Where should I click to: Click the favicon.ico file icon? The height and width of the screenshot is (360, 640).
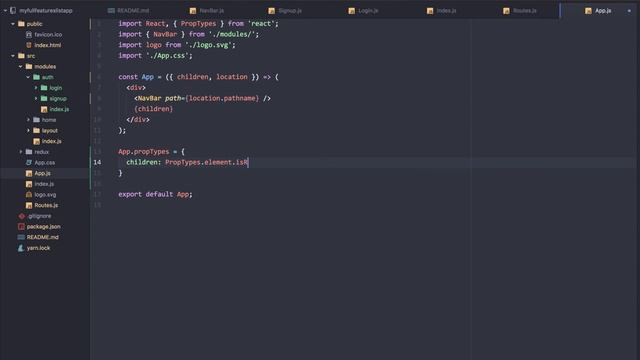click(29, 35)
